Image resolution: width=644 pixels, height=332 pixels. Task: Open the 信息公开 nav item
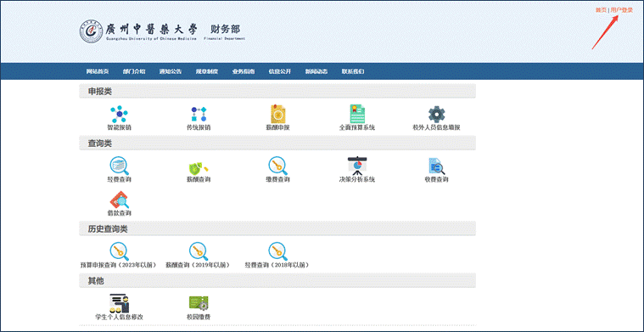pos(280,71)
